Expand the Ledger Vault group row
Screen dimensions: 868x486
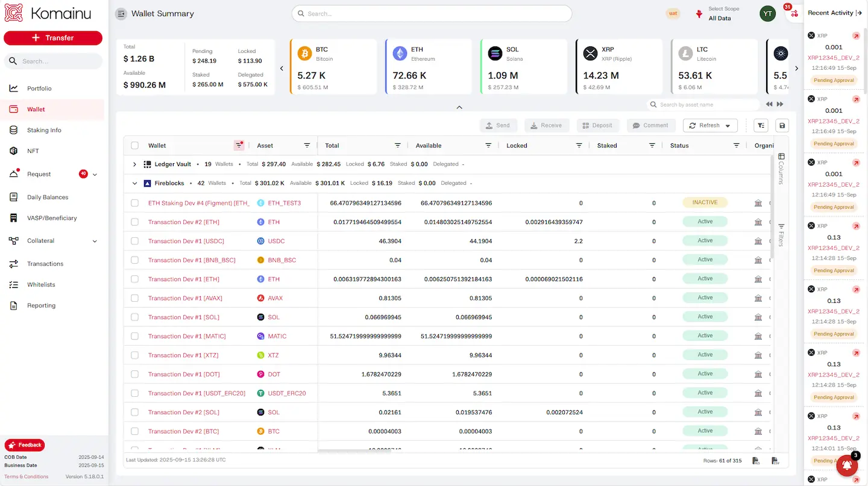click(134, 164)
